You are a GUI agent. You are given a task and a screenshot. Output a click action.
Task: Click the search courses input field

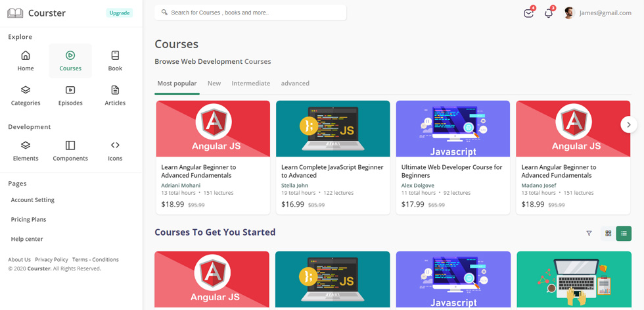250,13
